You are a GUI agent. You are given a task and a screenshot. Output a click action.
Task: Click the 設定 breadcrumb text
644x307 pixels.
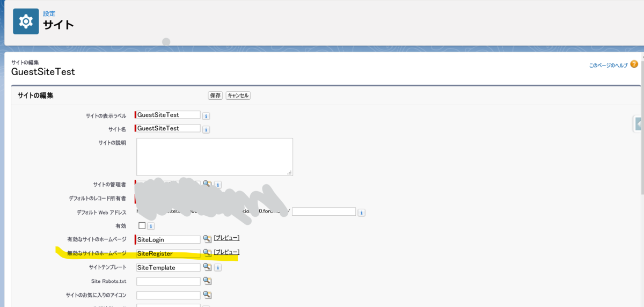(x=49, y=13)
